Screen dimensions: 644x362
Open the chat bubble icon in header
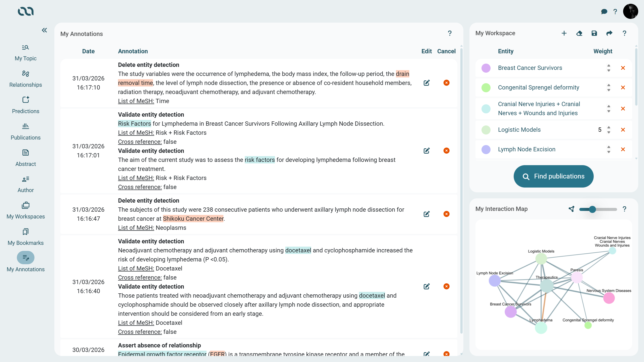pyautogui.click(x=604, y=12)
